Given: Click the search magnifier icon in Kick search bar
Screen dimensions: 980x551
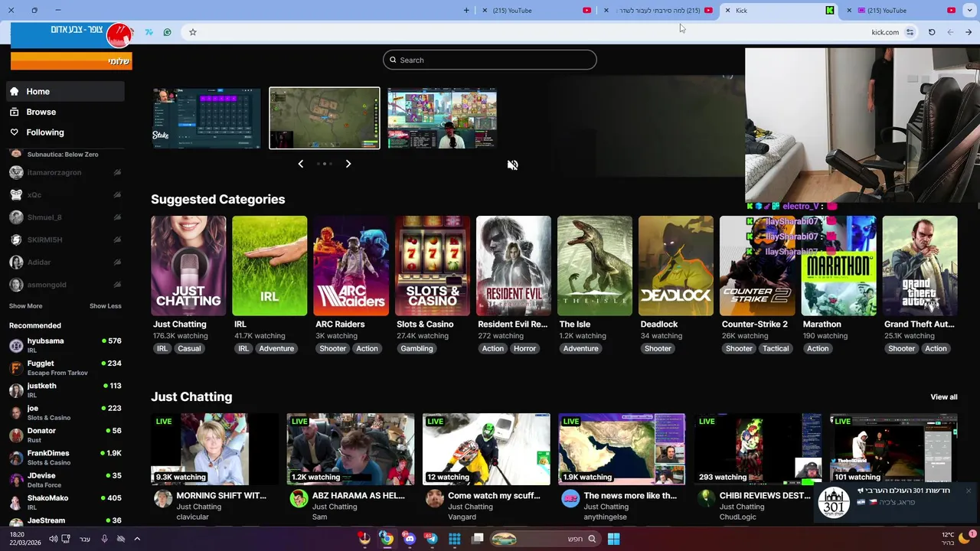Looking at the screenshot, I should coord(393,60).
